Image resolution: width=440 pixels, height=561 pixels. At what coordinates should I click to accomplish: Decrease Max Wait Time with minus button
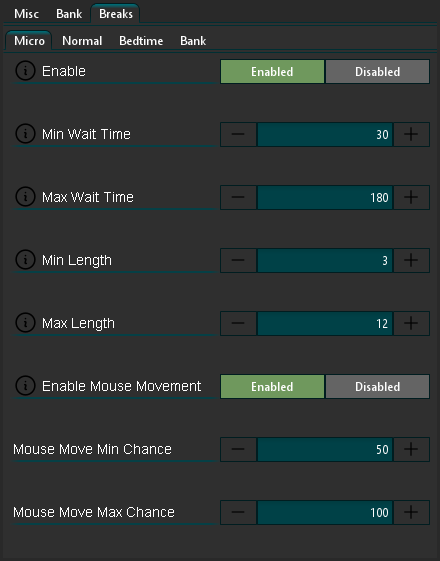click(238, 197)
